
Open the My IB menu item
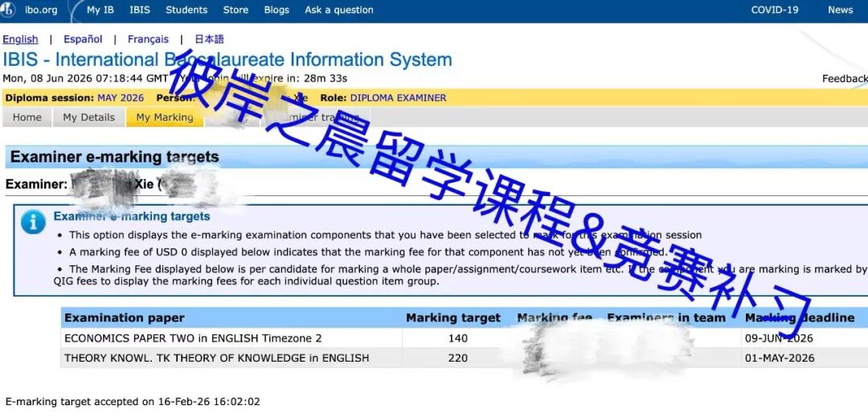100,10
